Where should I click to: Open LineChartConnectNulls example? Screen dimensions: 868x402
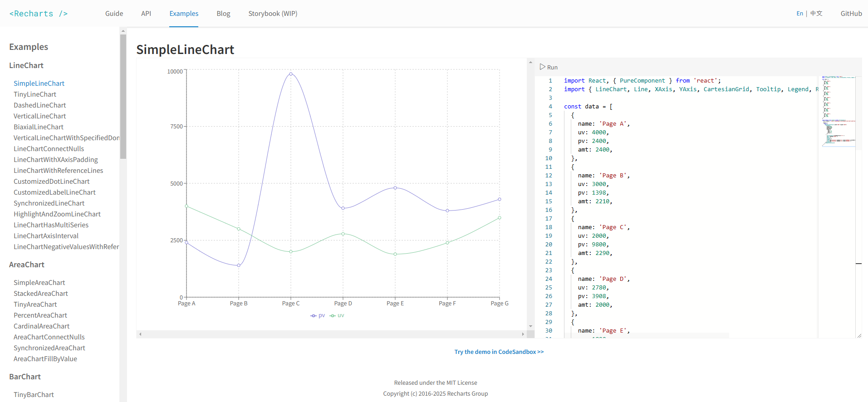point(49,149)
